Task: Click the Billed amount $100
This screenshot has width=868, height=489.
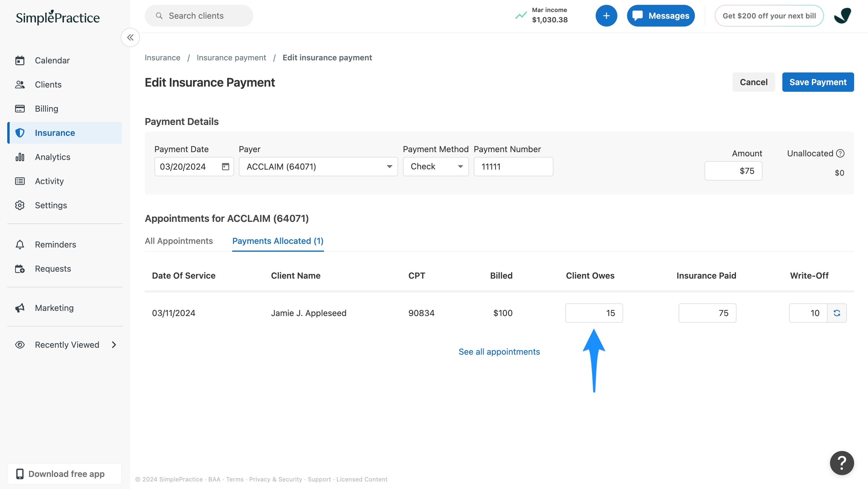Action: tap(503, 313)
